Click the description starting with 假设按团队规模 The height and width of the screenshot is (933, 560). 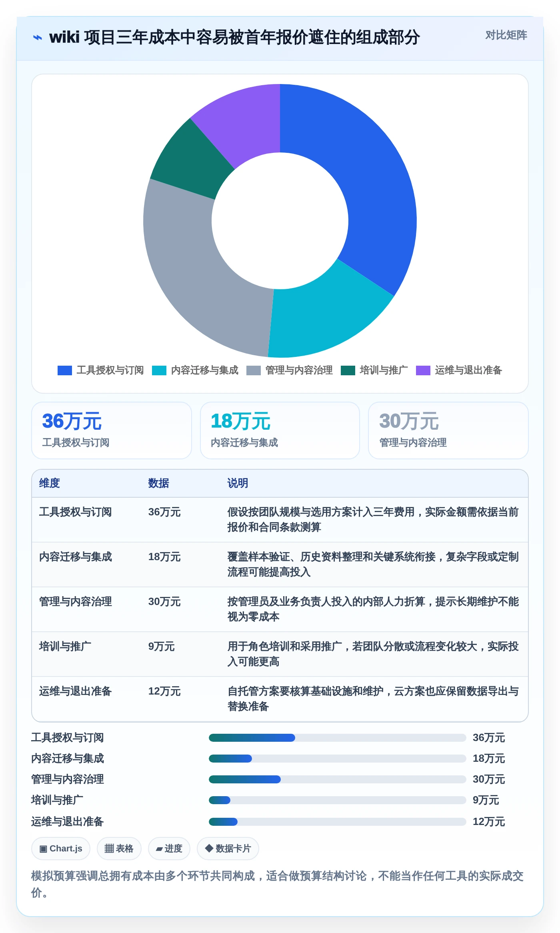373,520
